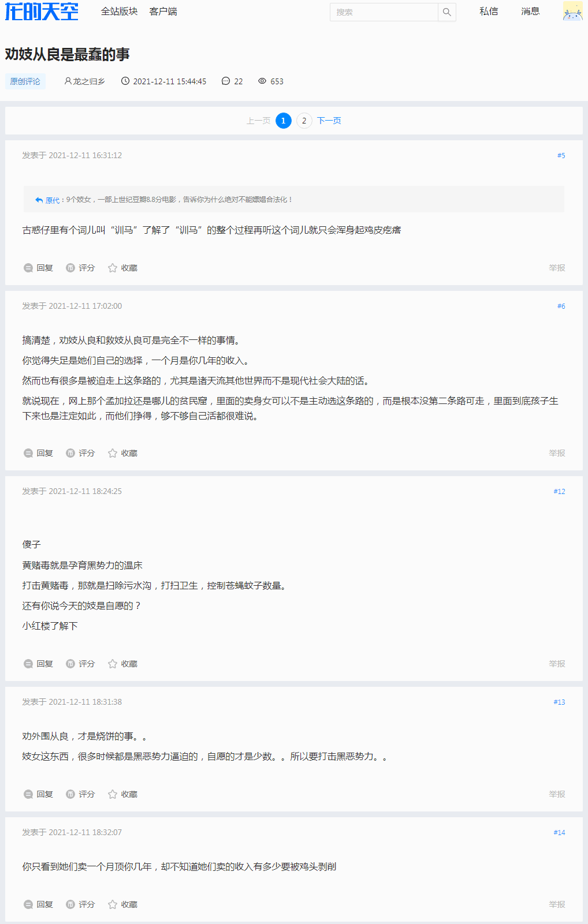Viewport: 588px width, 924px height.
Task: Click the 收藏 star icon on post #6
Action: [113, 453]
